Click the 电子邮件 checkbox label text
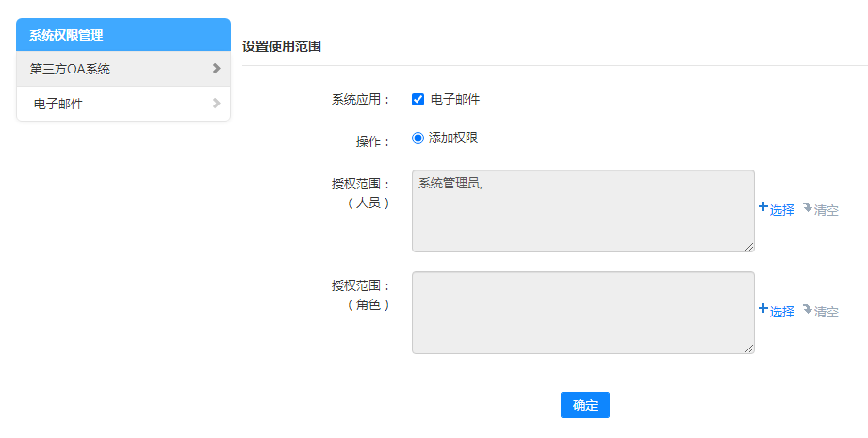This screenshot has width=868, height=438. pos(455,100)
